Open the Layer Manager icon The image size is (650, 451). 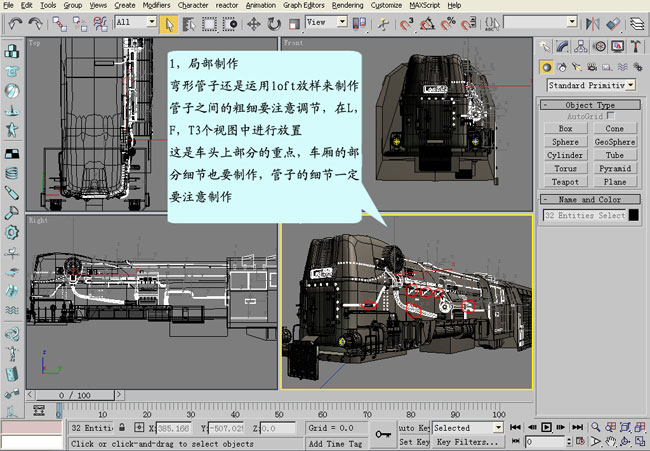click(637, 24)
